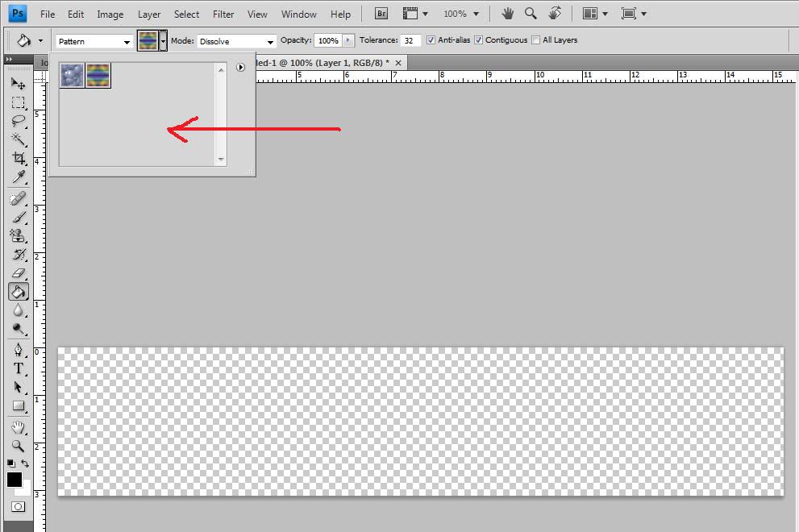Viewport: 799px width, 532px height.
Task: Open the Mode Dissolve dropdown
Action: 236,41
